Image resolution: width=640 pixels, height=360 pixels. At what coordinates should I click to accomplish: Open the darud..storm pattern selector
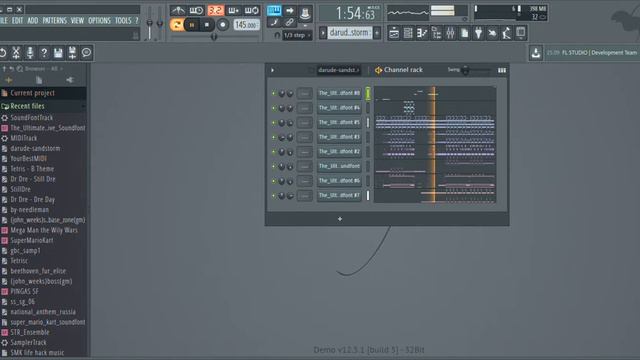click(349, 33)
